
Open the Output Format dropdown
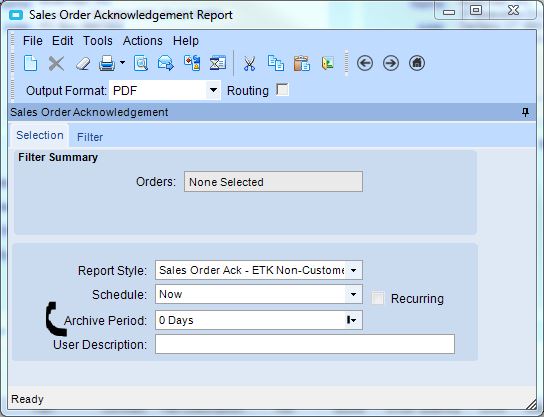click(x=213, y=91)
